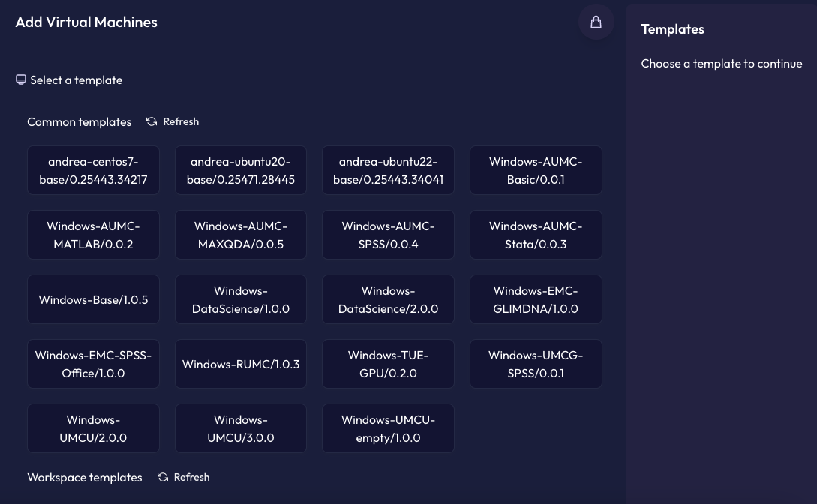817x504 pixels.
Task: Choose the Windows-AUMC-Stata/0.0.3 template
Action: pos(536,235)
